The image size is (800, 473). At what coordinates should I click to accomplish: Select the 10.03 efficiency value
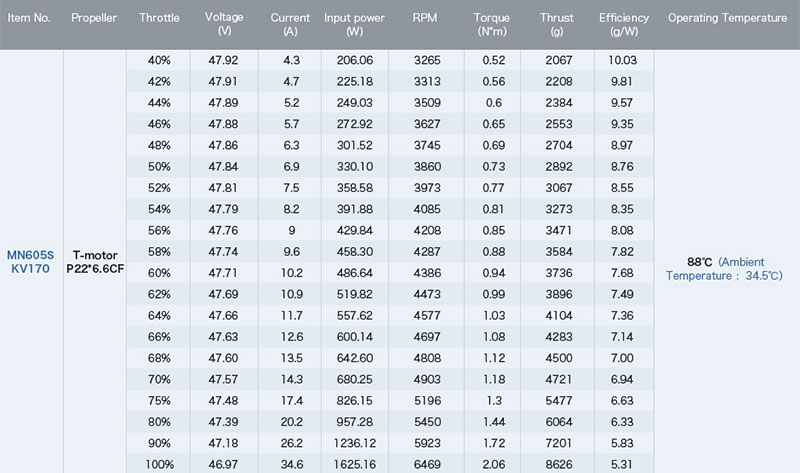click(622, 60)
